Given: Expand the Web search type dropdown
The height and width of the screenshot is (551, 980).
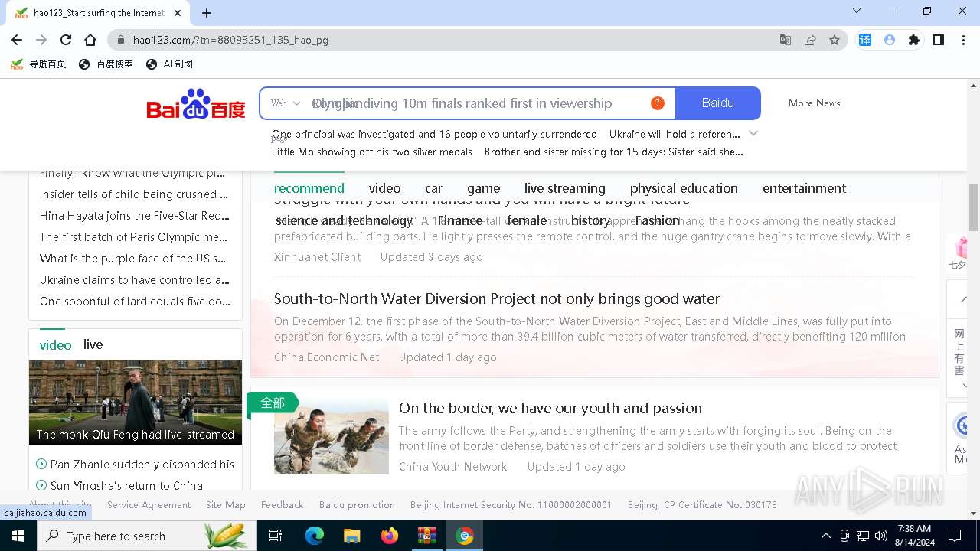Looking at the screenshot, I should (x=286, y=103).
